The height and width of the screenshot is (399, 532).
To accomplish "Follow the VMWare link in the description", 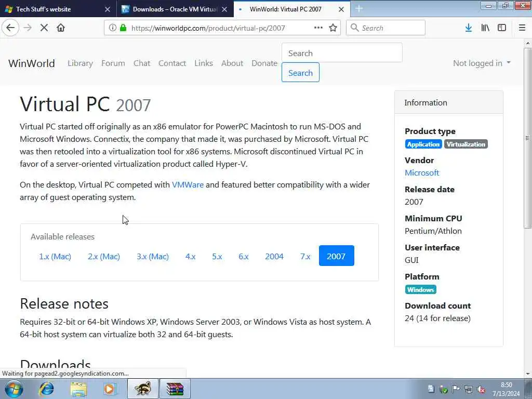I will [188, 184].
